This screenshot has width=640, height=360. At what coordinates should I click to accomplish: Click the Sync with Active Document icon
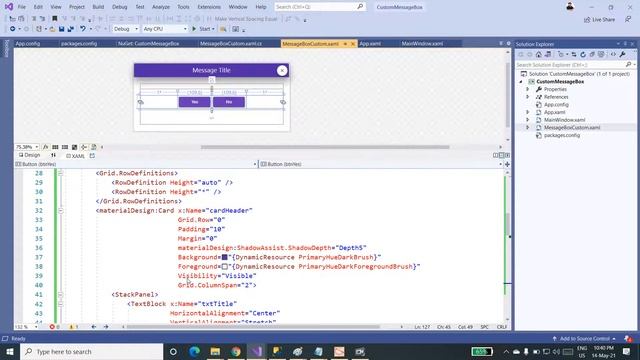574,54
